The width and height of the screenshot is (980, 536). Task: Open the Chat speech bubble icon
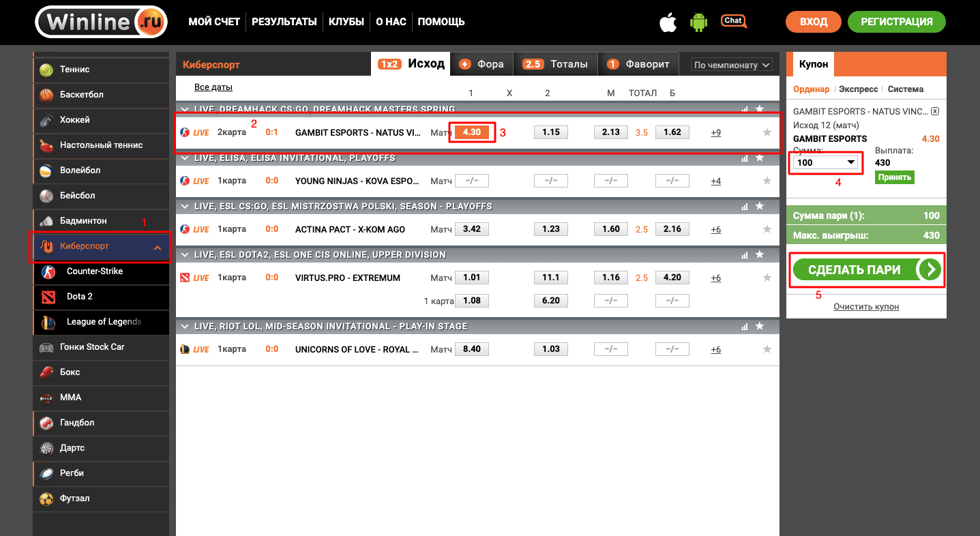[733, 21]
